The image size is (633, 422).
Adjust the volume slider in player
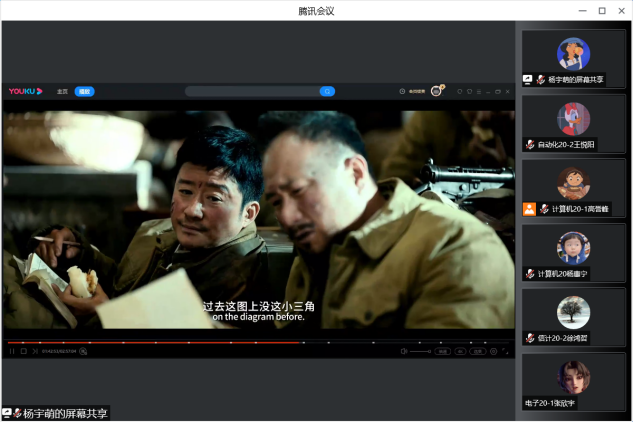(x=420, y=351)
